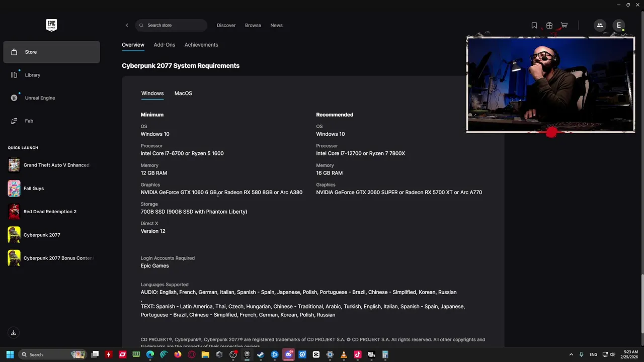Open Calculator from taskbar
This screenshot has height=362, width=644.
385,354
